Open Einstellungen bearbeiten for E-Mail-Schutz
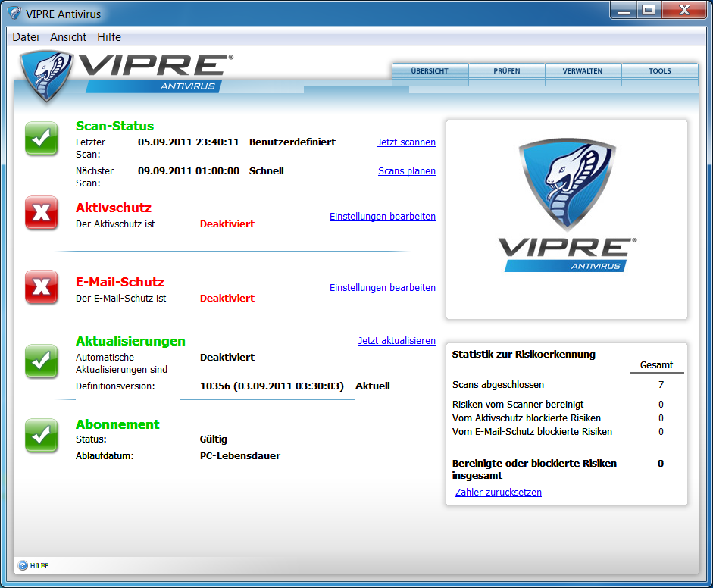This screenshot has width=713, height=588. click(x=383, y=288)
